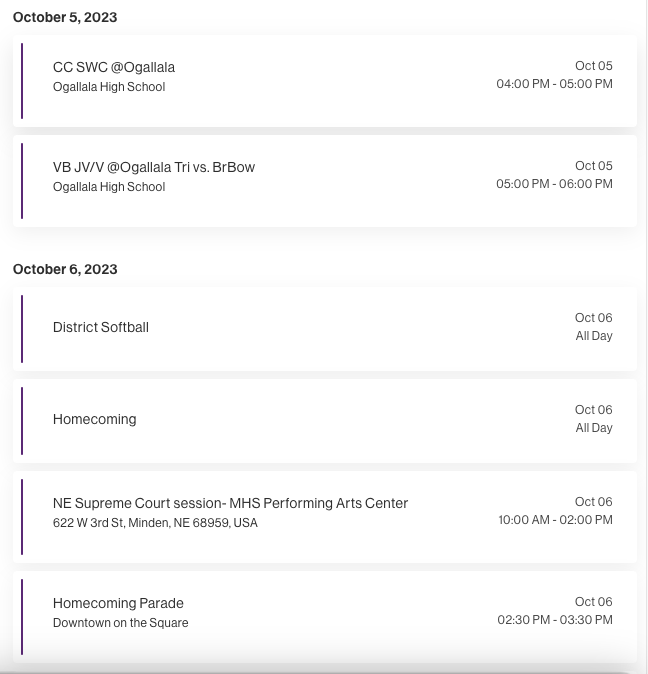Click the 10:00 AM - 02:00 PM time

[x=555, y=520]
